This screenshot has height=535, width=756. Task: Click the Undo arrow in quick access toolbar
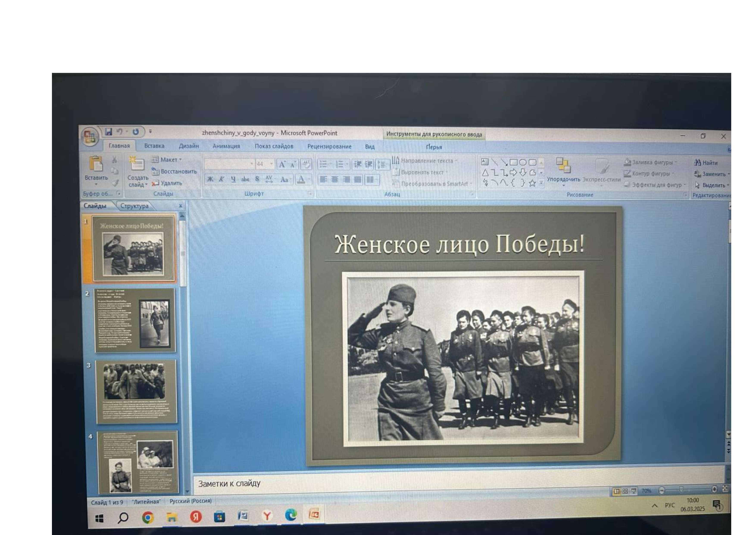(120, 132)
